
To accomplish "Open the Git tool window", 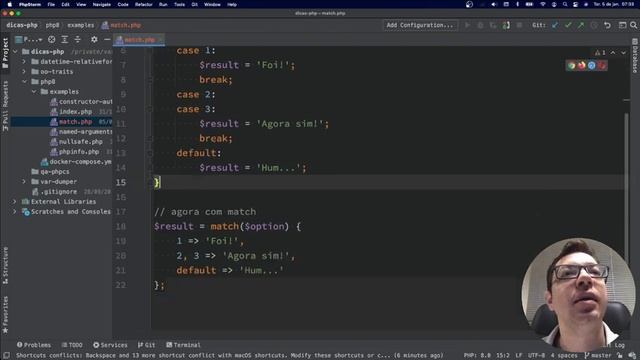I will [147, 345].
